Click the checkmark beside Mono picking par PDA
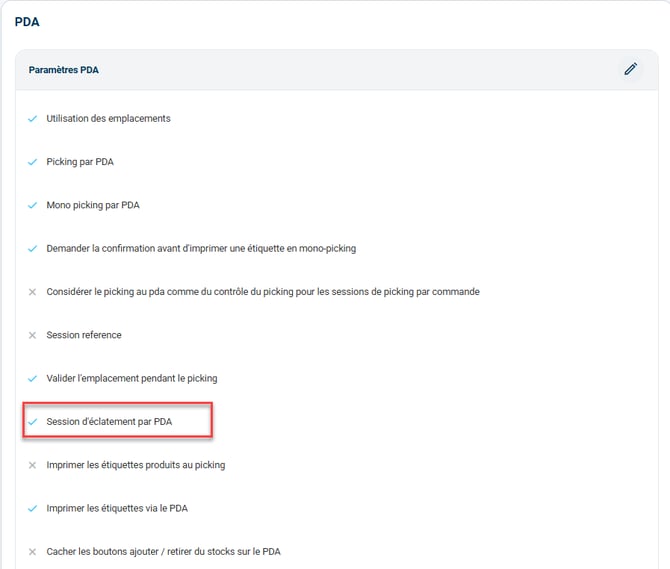670x569 pixels. [x=32, y=205]
